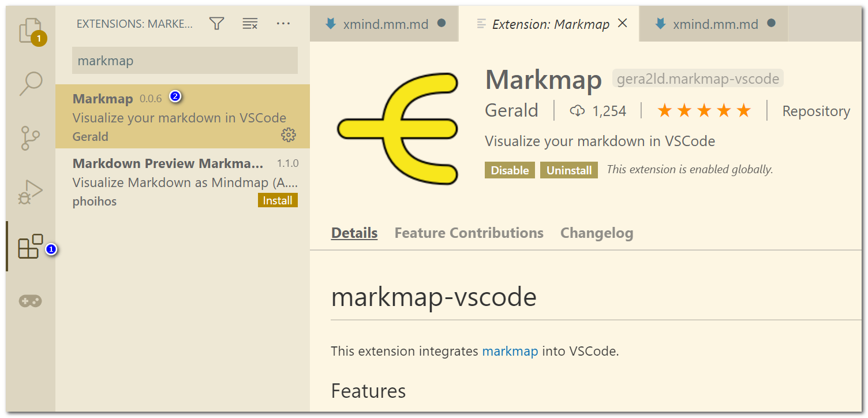Switch to first xmind.mm.md tab
Screen dimensions: 868x418
pos(384,24)
